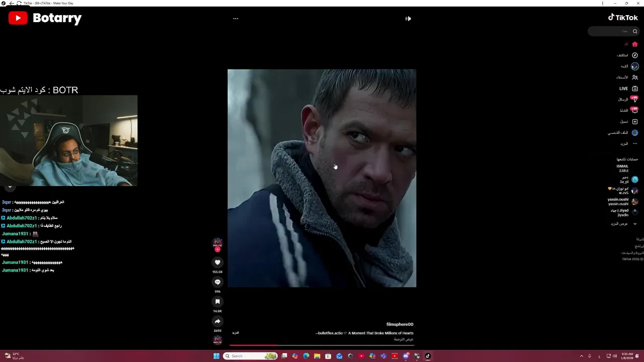Expand the video caption with المزيد
This screenshot has height=362, width=644.
[x=235, y=333]
